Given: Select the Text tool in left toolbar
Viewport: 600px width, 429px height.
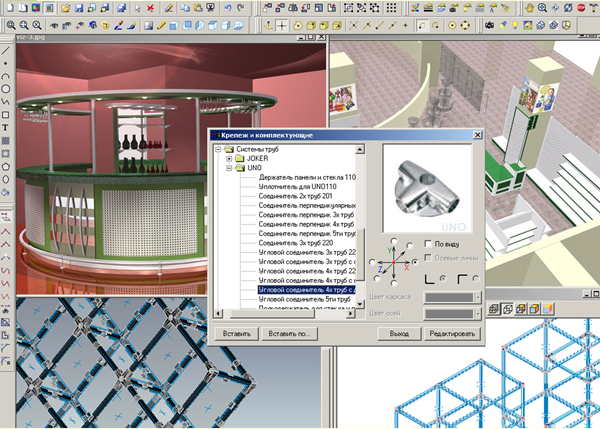Looking at the screenshot, I should tap(6, 128).
